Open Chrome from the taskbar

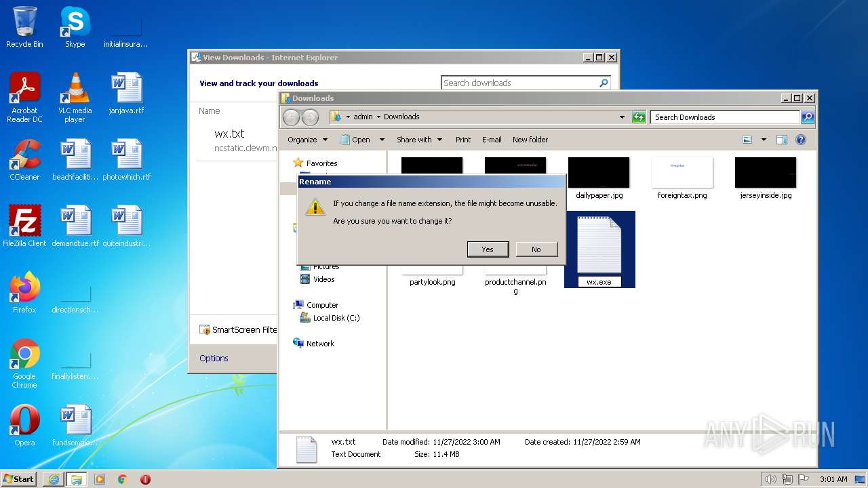(x=123, y=479)
